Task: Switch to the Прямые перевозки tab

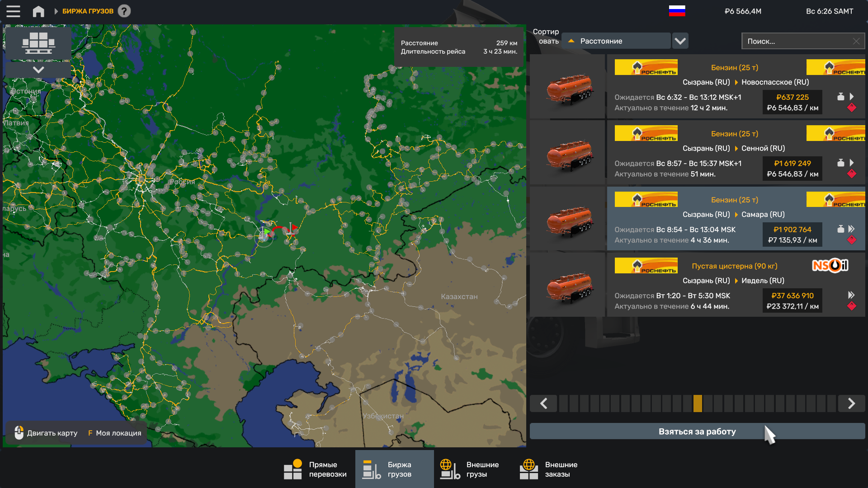Action: [x=315, y=469]
